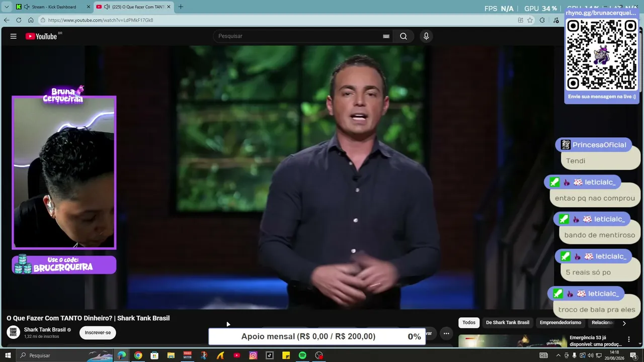Viewport: 644px width, 362px height.
Task: Close the Stream - Kick Dashboard tab
Action: click(89, 7)
